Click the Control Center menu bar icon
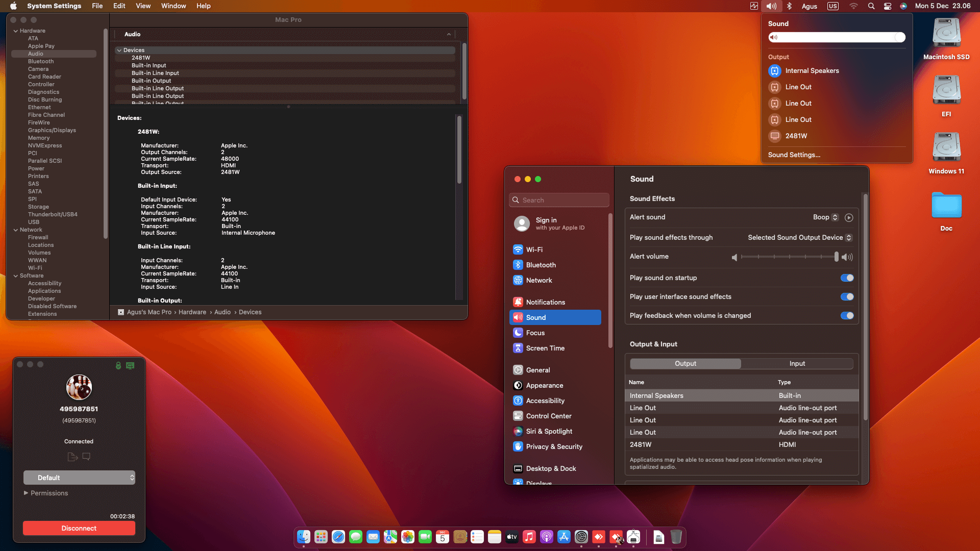 point(888,6)
